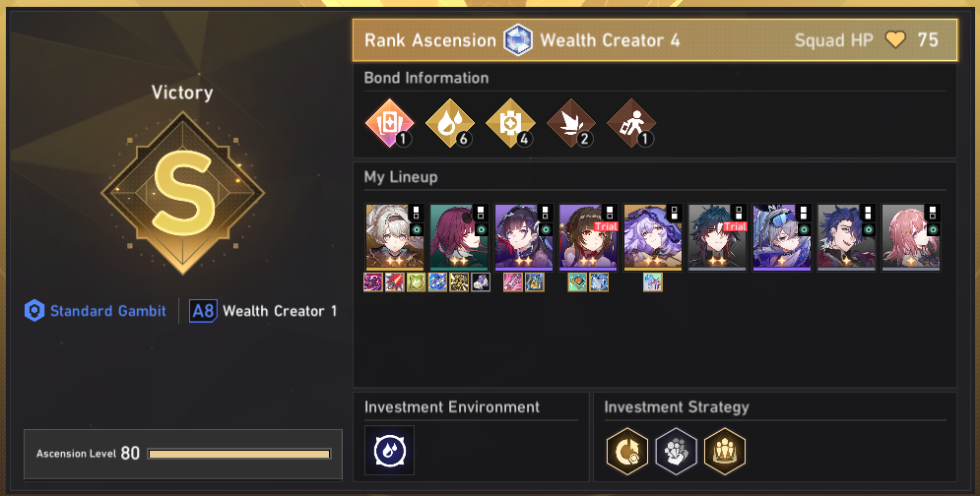The image size is (980, 496).
Task: Select the water droplets bond with 6
Action: 450,123
